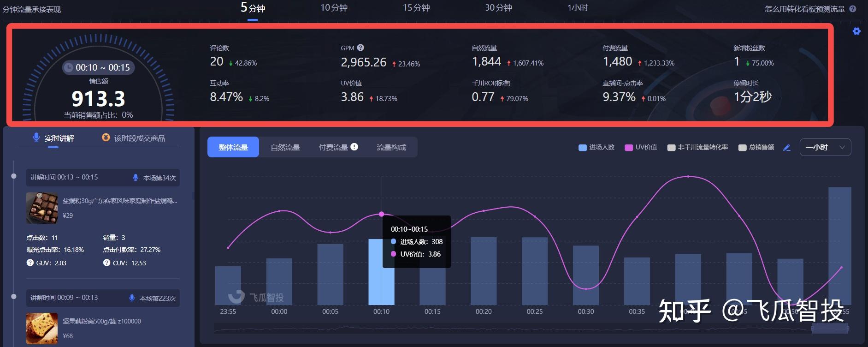Click the 销售额 913.3 value
868x347 pixels.
(98, 99)
